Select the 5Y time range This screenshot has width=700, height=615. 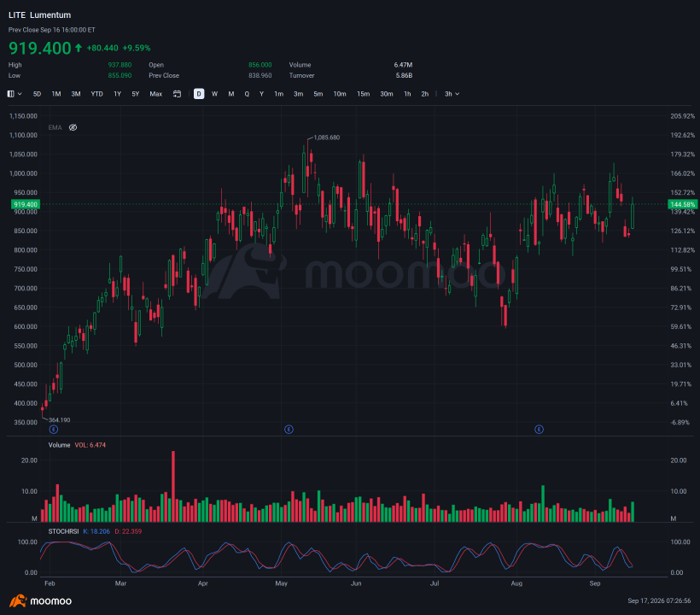coord(136,94)
